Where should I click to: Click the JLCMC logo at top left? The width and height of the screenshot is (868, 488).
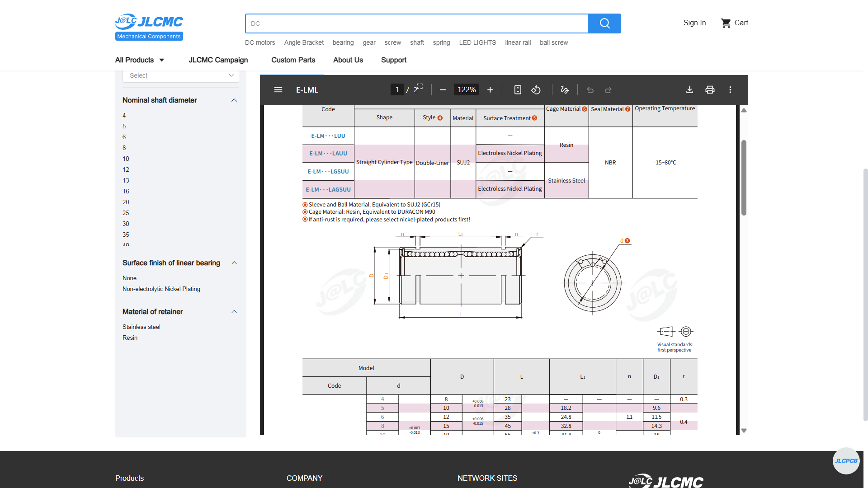[x=149, y=27]
